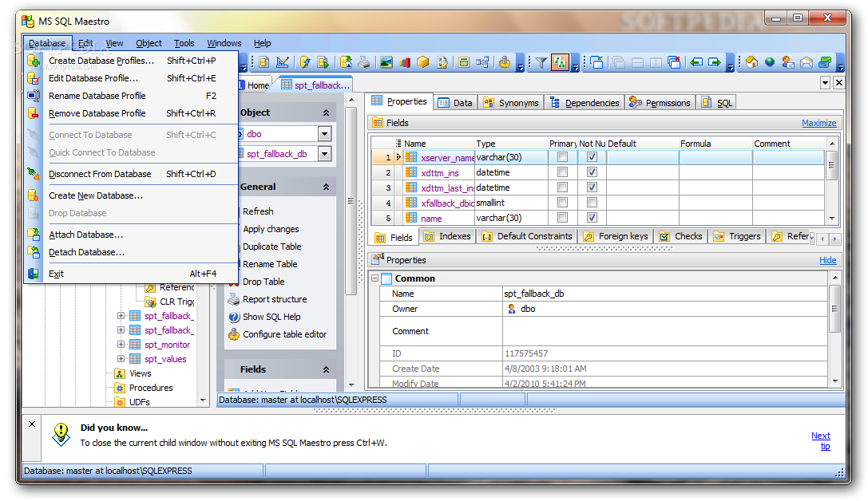868x501 pixels.
Task: Collapse the General panel section
Action: pos(326,187)
